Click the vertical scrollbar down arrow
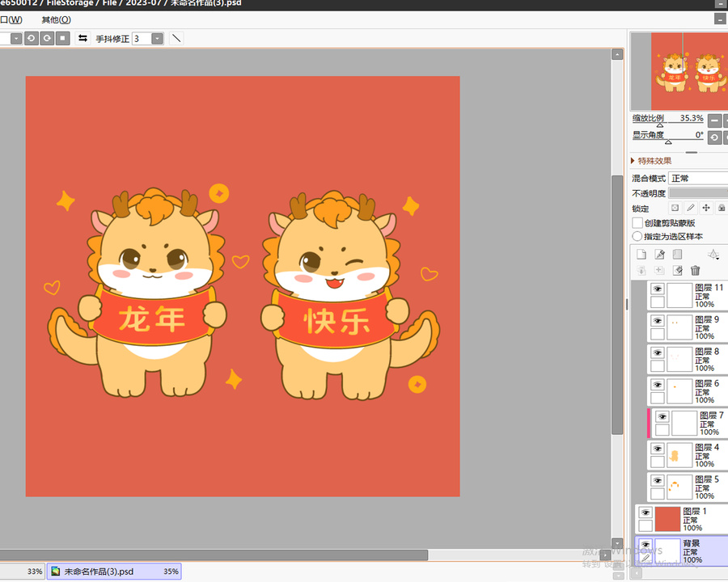The image size is (728, 582). pyautogui.click(x=617, y=543)
